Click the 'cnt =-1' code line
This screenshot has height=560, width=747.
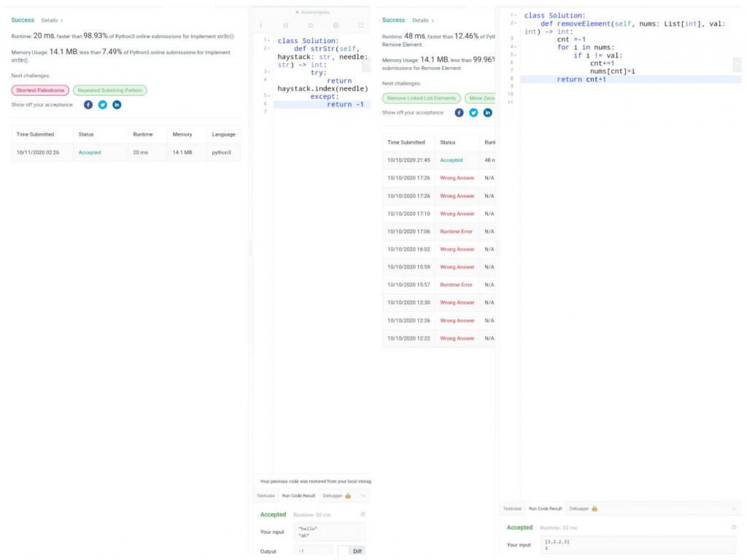[x=571, y=39]
